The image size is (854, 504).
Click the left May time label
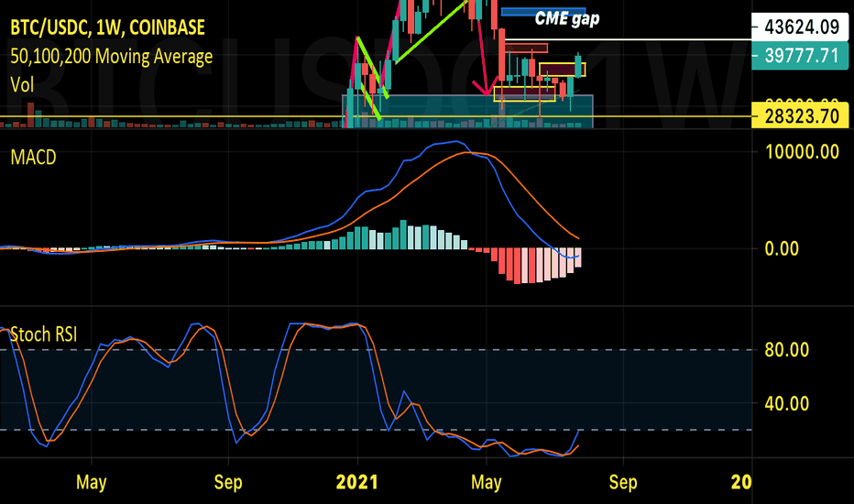(x=91, y=482)
